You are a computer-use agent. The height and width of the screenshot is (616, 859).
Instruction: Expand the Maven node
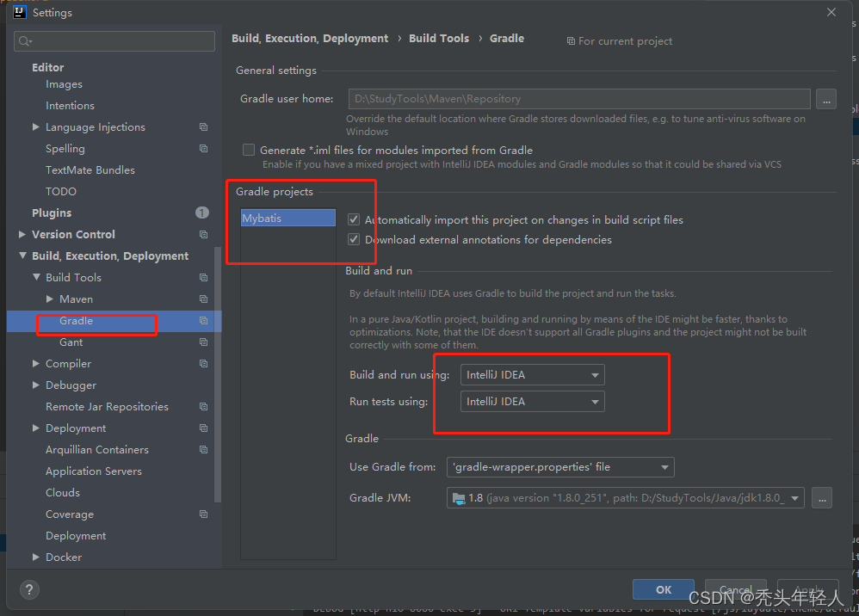(49, 299)
